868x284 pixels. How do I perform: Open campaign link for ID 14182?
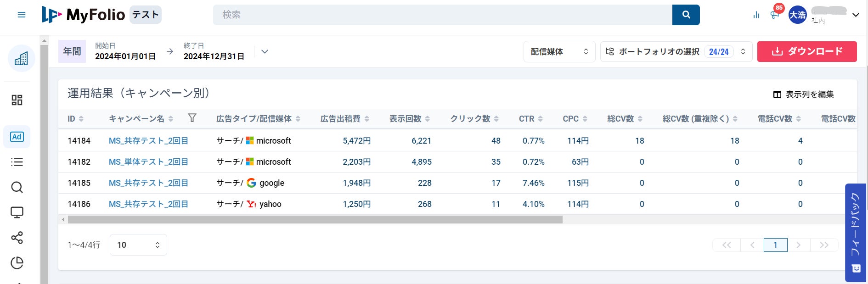[148, 162]
